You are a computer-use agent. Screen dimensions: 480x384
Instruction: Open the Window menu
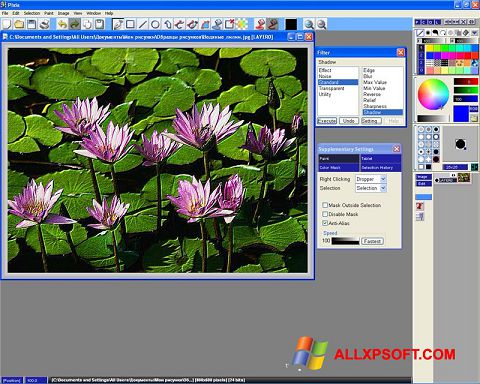point(94,13)
